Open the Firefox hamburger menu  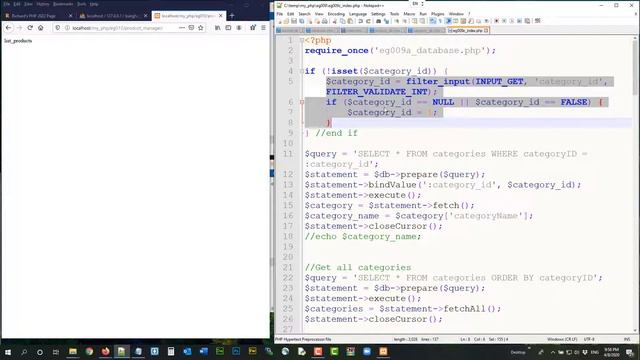[263, 28]
